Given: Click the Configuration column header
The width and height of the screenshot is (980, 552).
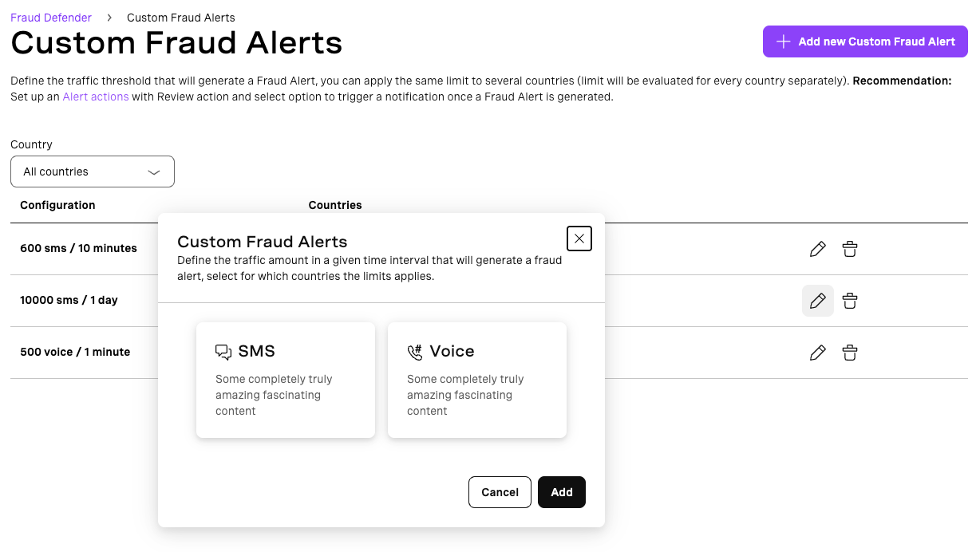Looking at the screenshot, I should pyautogui.click(x=57, y=205).
